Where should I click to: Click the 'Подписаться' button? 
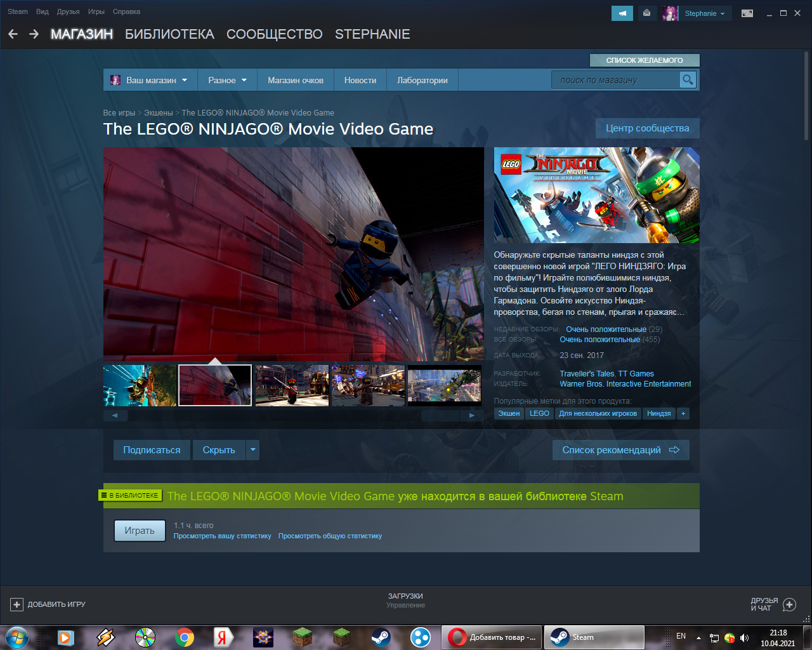click(x=152, y=450)
